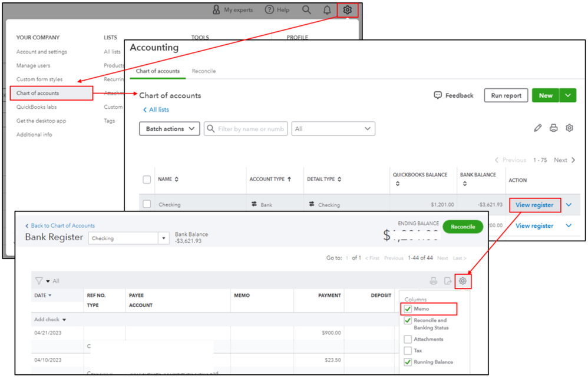Open All lists in the Lists column

click(x=112, y=52)
